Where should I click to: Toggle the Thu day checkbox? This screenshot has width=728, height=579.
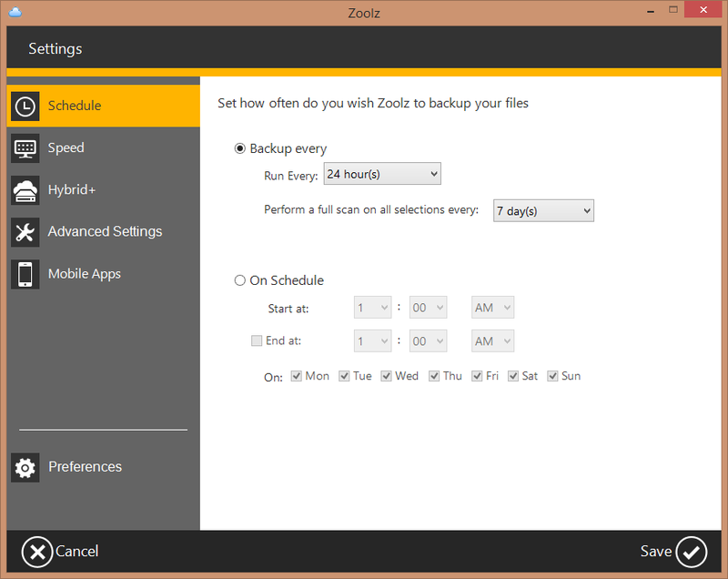434,376
